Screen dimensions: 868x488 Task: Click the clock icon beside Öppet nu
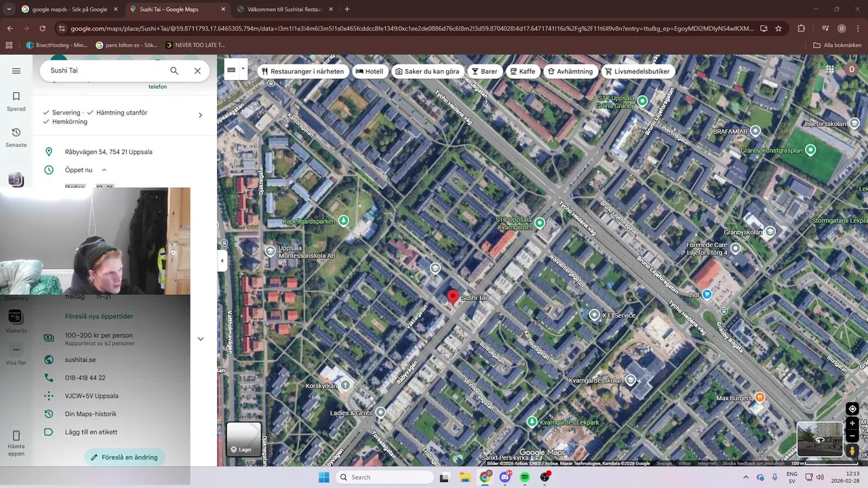(x=49, y=169)
